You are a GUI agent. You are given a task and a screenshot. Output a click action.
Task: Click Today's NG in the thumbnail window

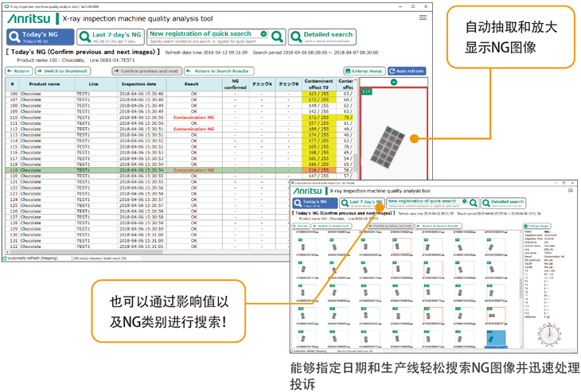[x=315, y=203]
